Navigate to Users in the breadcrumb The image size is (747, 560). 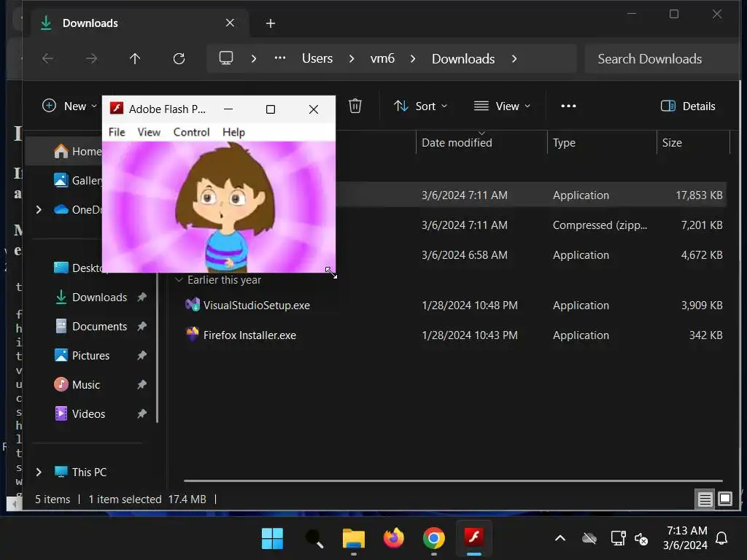[x=317, y=58]
